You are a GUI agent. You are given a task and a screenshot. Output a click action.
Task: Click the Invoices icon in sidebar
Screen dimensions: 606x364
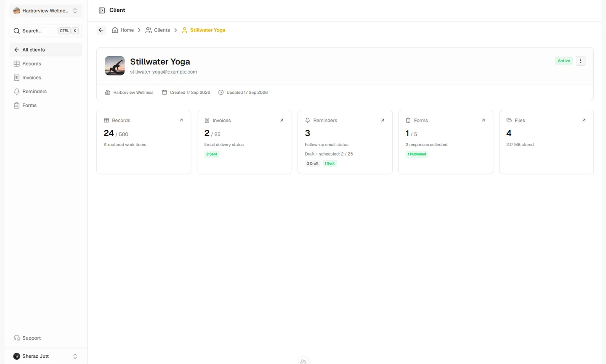(x=17, y=78)
